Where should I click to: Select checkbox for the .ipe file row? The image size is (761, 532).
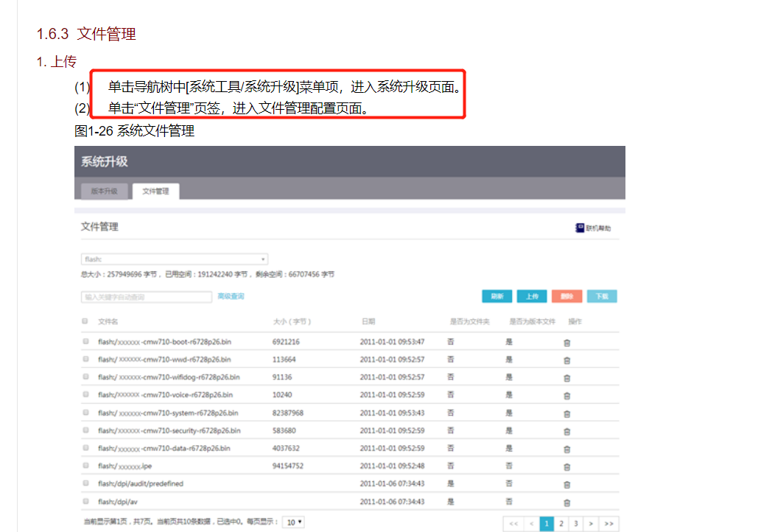[86, 465]
